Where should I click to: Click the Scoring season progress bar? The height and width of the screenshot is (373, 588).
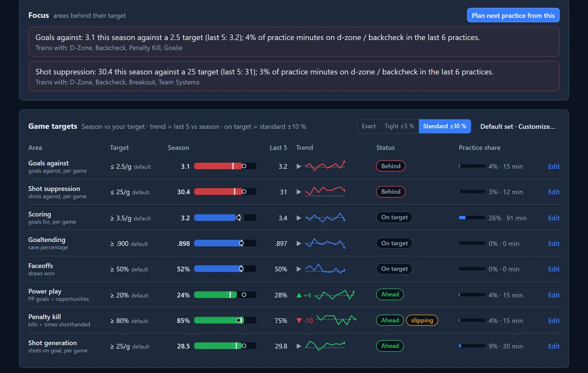[x=225, y=218]
